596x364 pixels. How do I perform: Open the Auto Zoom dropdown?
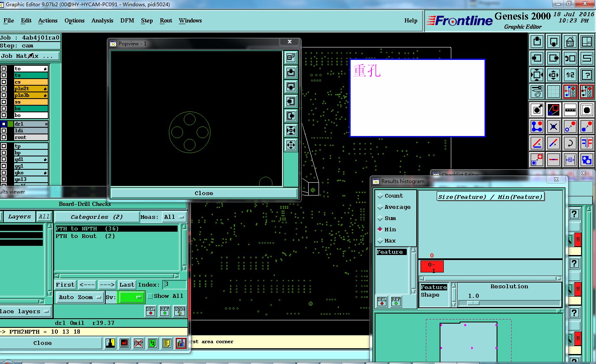point(80,297)
